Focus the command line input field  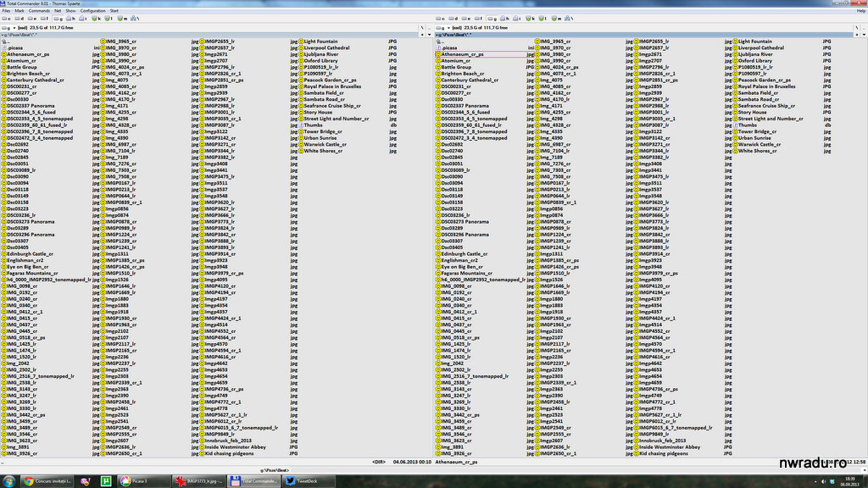(578, 470)
